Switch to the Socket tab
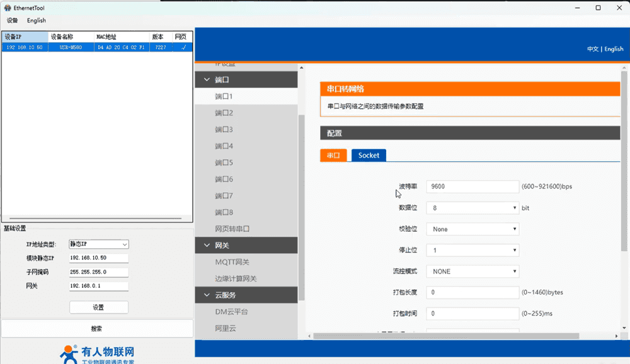Screen dimensions: 630x364 click(x=369, y=155)
